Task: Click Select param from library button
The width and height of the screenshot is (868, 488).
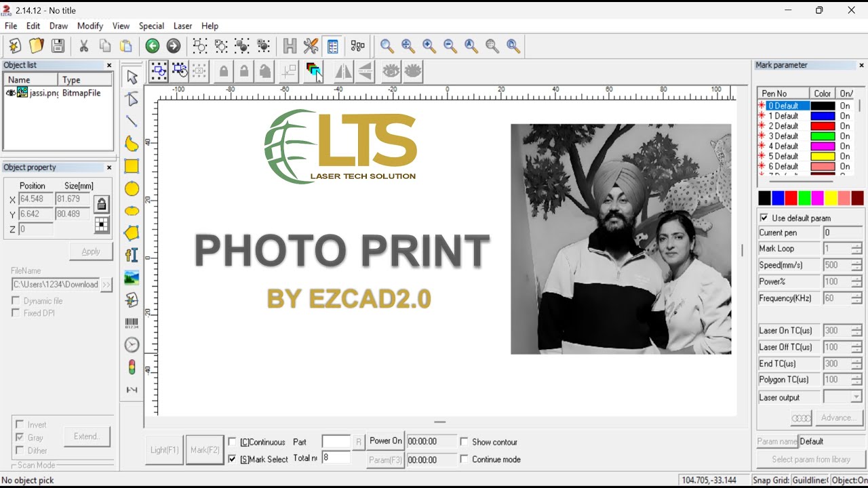Action: [811, 460]
